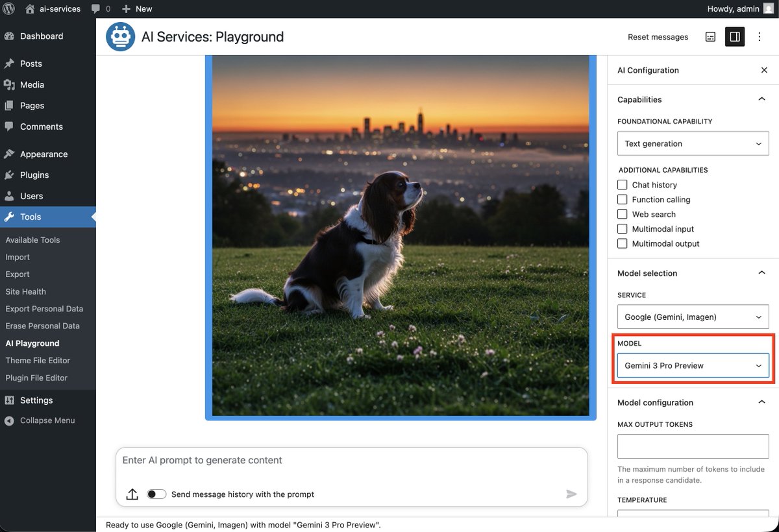Click the raw message data icon in header
779x532 pixels.
point(710,36)
